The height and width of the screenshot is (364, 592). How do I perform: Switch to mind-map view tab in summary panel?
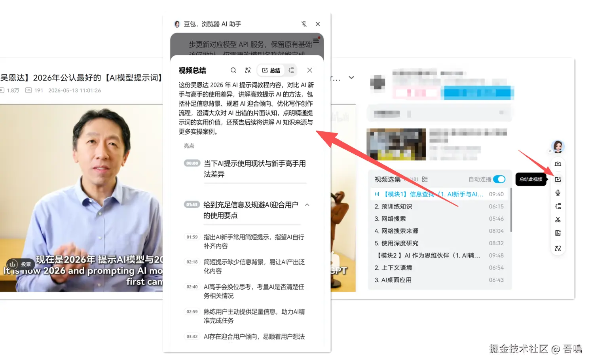pyautogui.click(x=291, y=70)
